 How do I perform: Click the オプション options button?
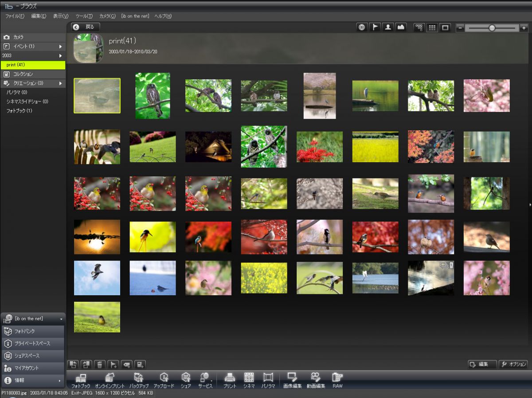[513, 364]
